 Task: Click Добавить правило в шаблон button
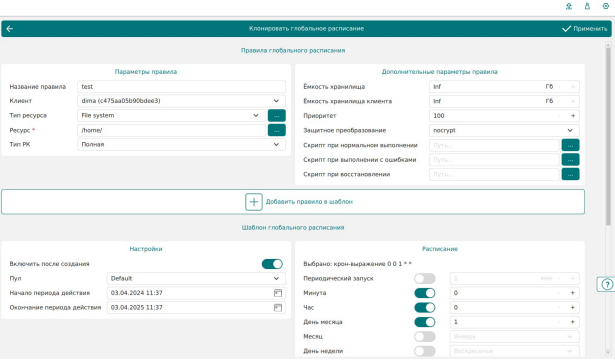(293, 202)
